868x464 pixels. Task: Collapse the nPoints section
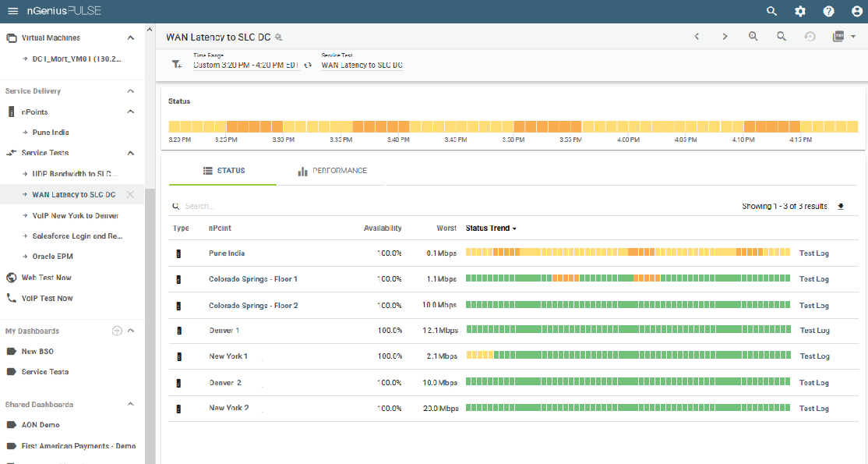(131, 112)
